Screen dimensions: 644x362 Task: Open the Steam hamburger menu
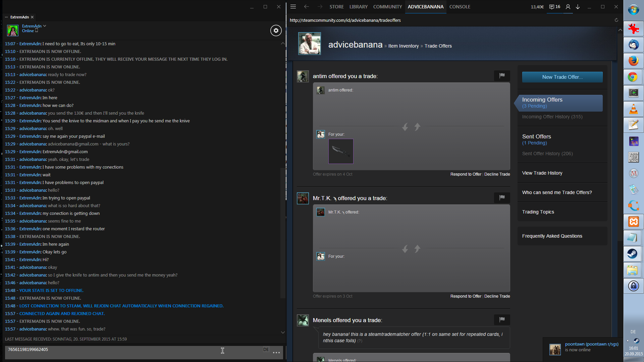(x=293, y=7)
